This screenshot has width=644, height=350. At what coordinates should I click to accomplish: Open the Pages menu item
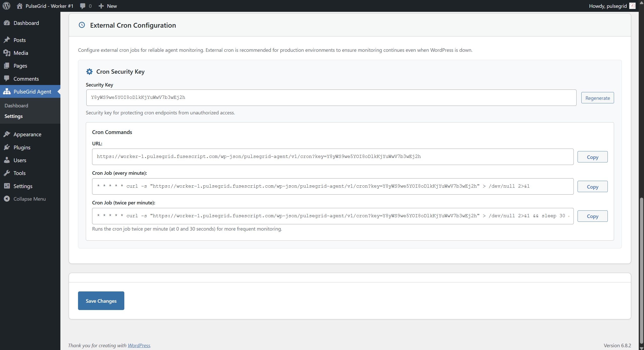(x=20, y=66)
